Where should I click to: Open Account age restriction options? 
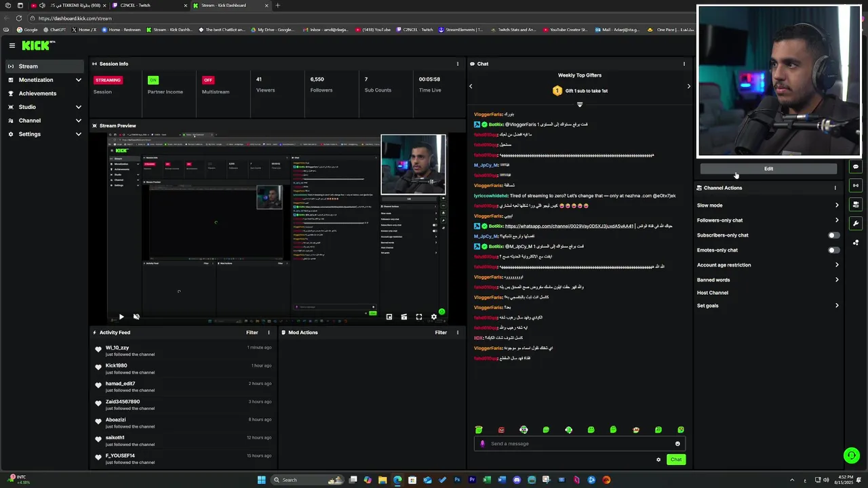[768, 265]
